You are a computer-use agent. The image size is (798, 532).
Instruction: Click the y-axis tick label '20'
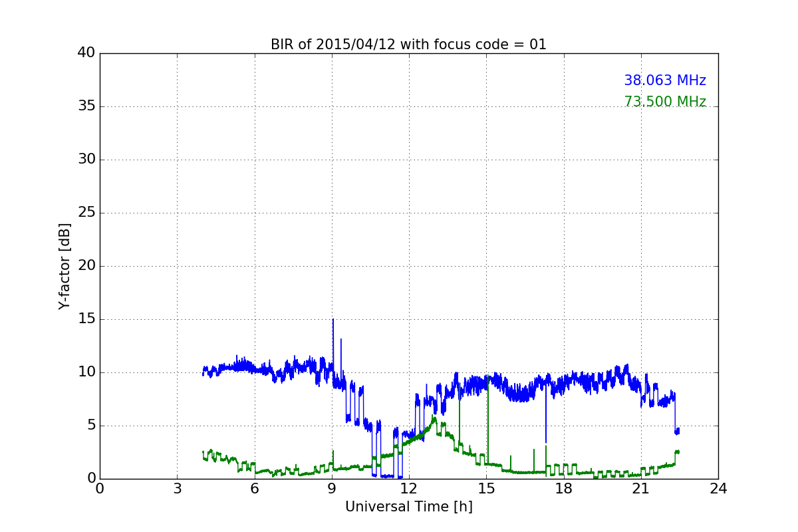(x=86, y=266)
